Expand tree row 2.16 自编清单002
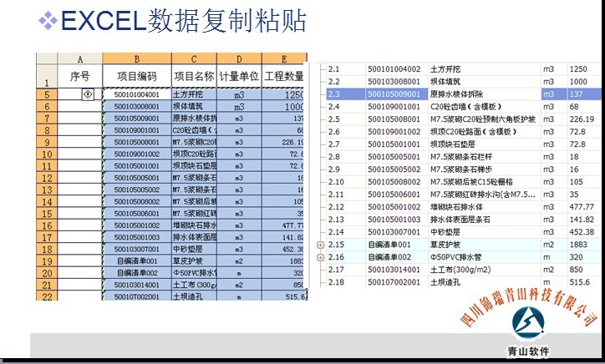This screenshot has width=605, height=364. coord(322,256)
